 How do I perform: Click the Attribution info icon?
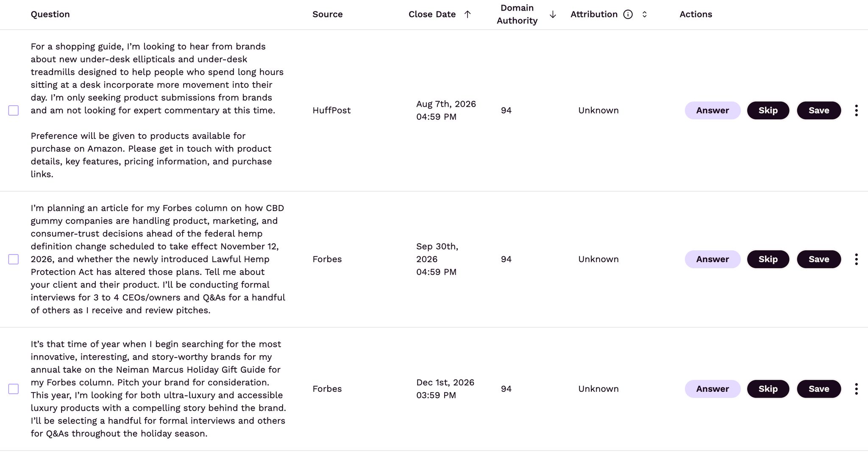pyautogui.click(x=628, y=14)
